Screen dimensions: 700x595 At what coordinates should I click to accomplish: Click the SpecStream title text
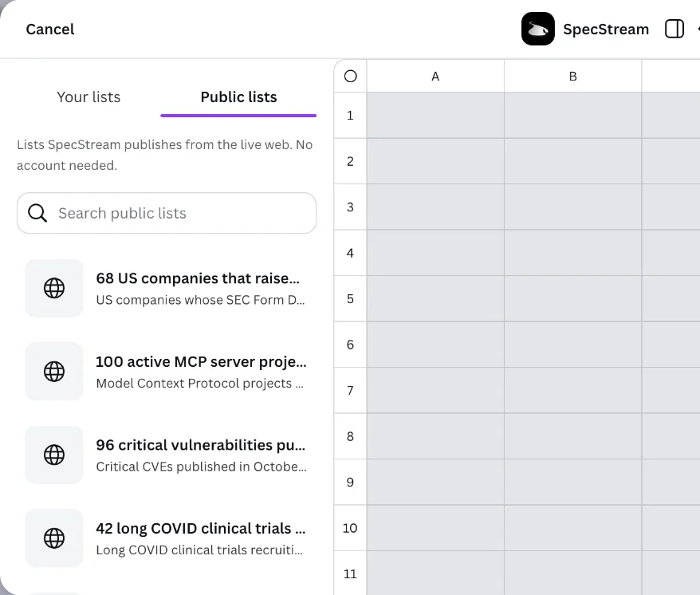click(x=606, y=30)
